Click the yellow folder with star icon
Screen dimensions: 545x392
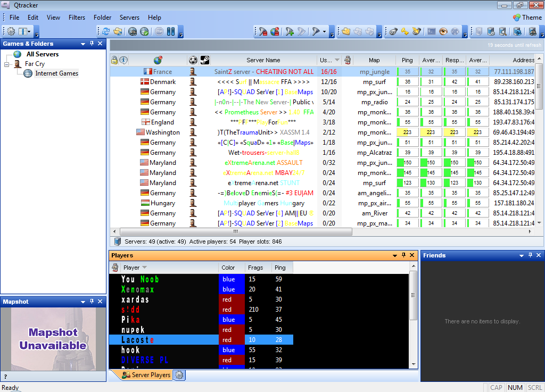pos(346,31)
